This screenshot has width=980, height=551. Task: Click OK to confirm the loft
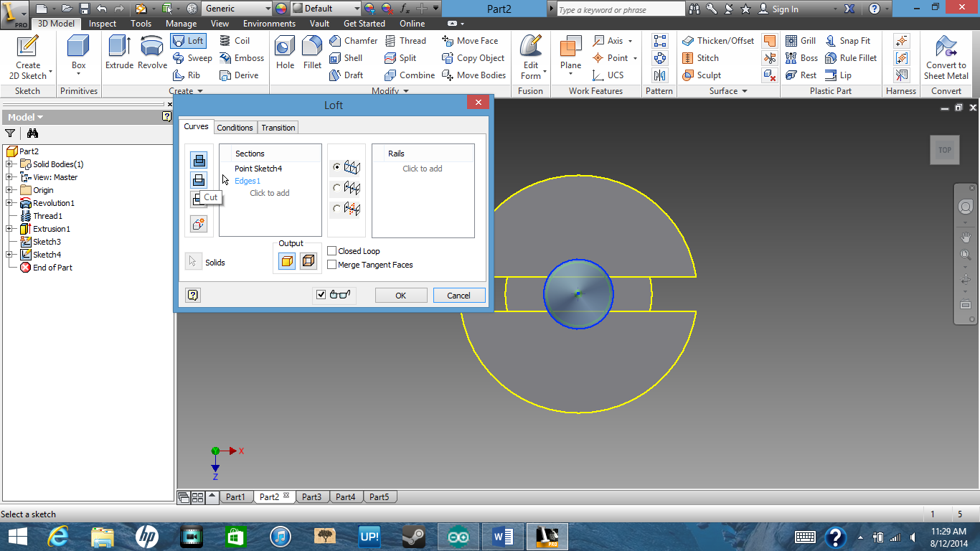click(400, 295)
